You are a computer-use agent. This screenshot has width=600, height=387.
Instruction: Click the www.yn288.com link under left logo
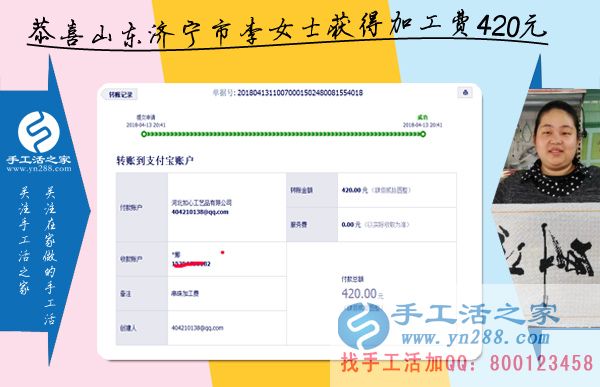(x=39, y=169)
